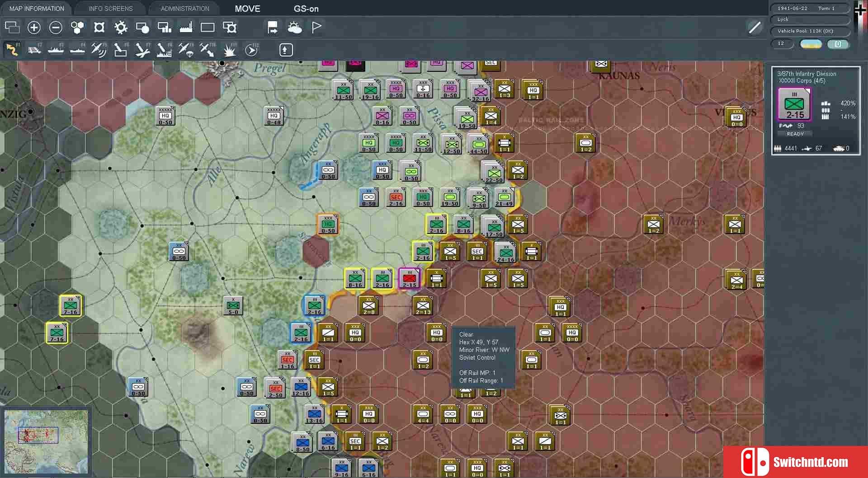The image size is (868, 478).
Task: Select the 44-50 unit counter
Action: coord(479,144)
